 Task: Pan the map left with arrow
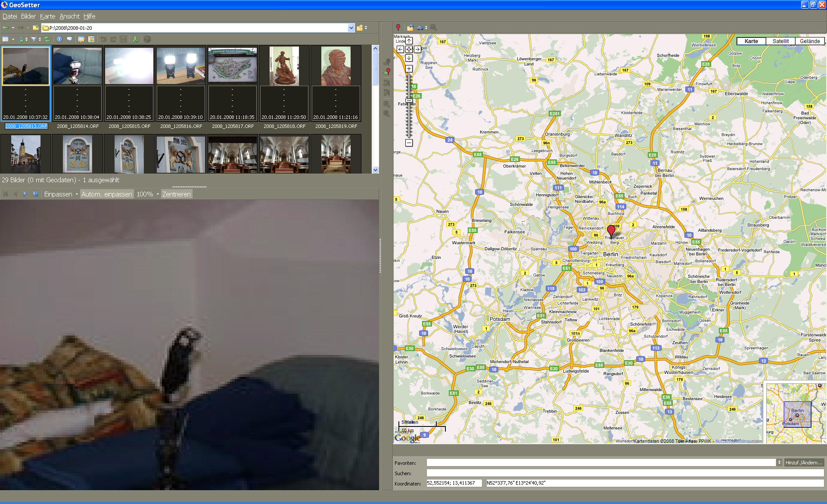[401, 49]
